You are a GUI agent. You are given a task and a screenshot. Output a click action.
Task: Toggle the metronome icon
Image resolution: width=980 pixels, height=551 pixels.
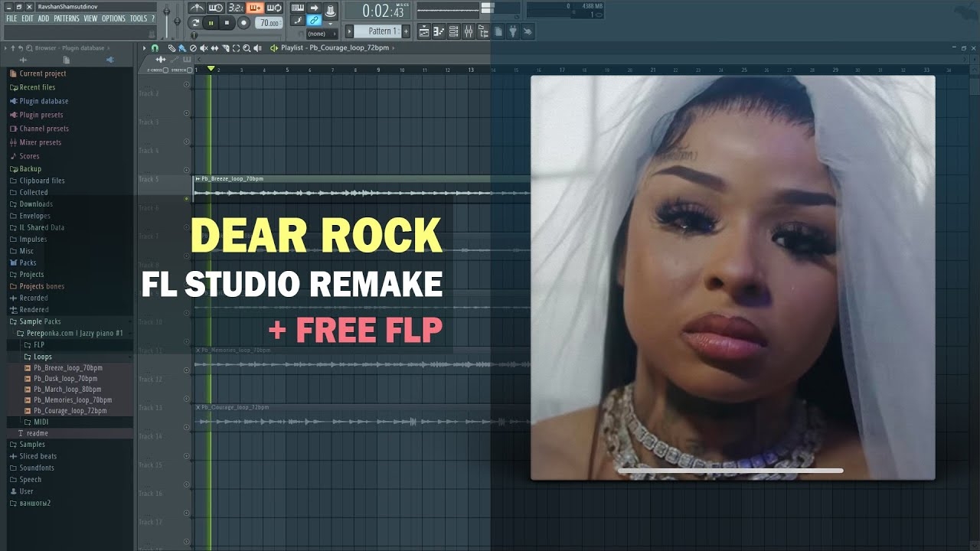click(197, 8)
